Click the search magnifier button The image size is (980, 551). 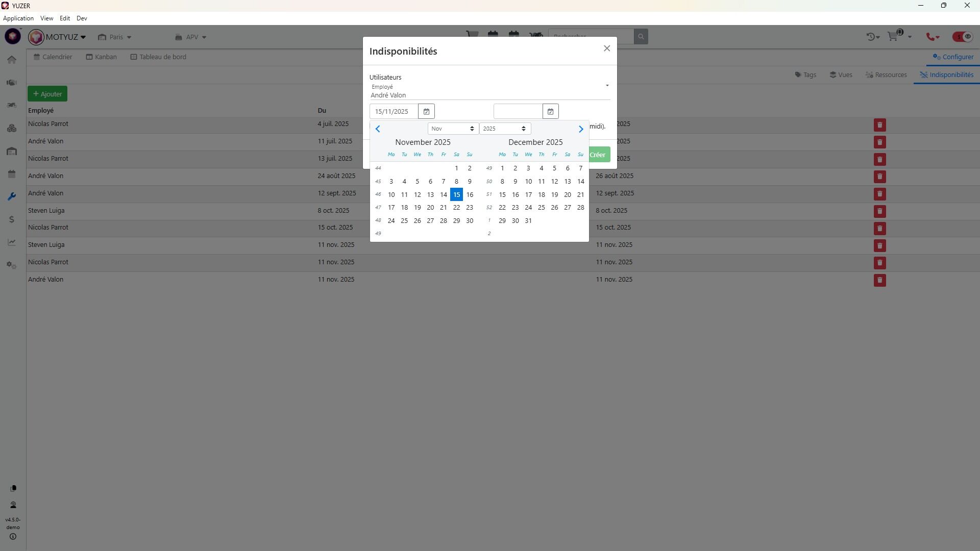[x=641, y=37]
